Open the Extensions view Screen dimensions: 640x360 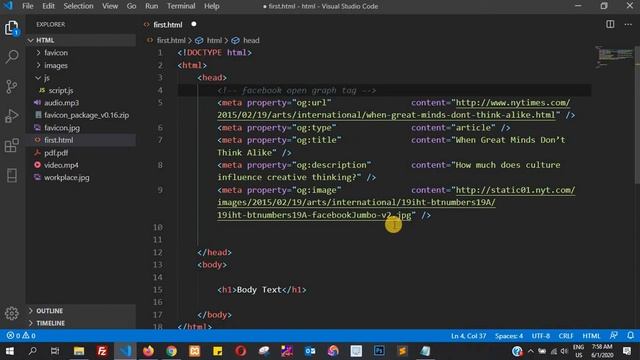(x=12, y=145)
